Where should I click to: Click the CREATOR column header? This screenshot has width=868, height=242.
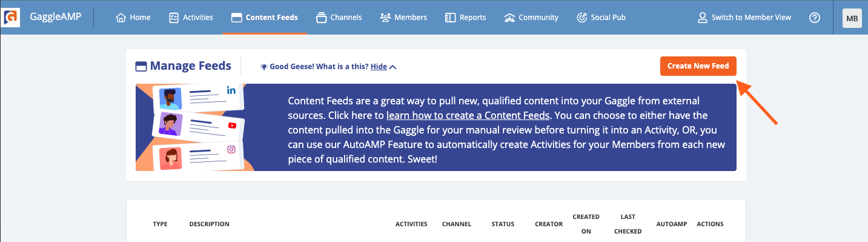(549, 224)
